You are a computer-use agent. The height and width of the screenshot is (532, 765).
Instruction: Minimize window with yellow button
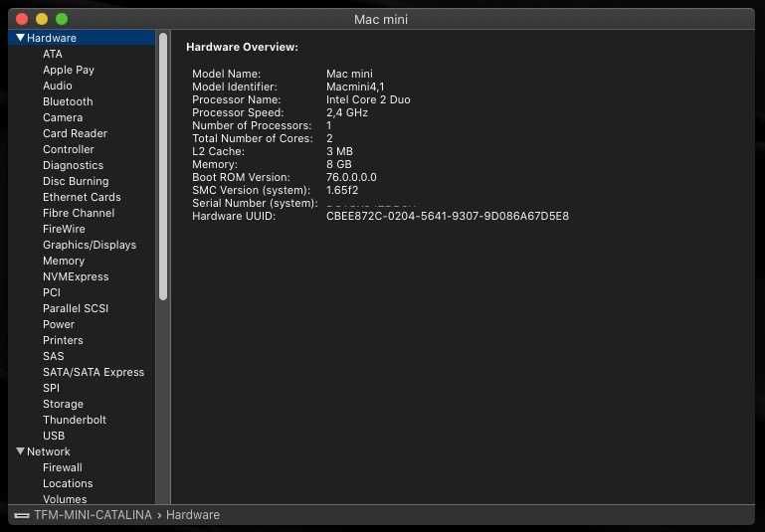click(x=42, y=19)
